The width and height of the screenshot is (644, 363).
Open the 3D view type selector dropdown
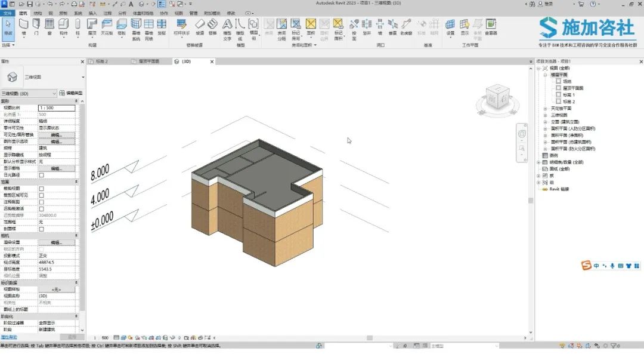pyautogui.click(x=43, y=77)
